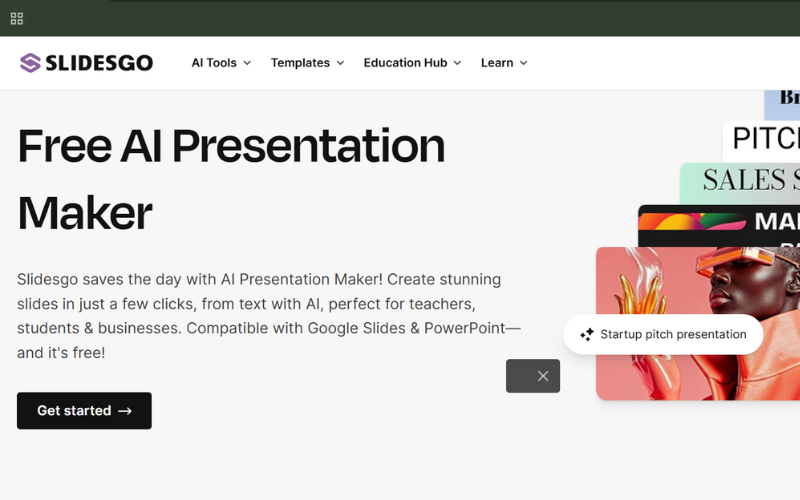Open the black MA slide card
Image resolution: width=800 pixels, height=500 pixels.
(x=719, y=226)
